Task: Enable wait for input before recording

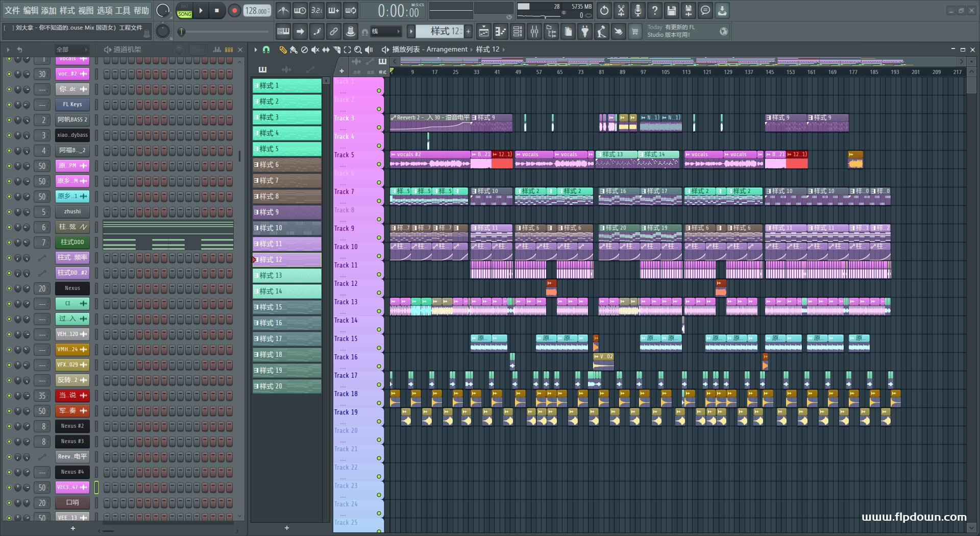Action: coord(300,10)
